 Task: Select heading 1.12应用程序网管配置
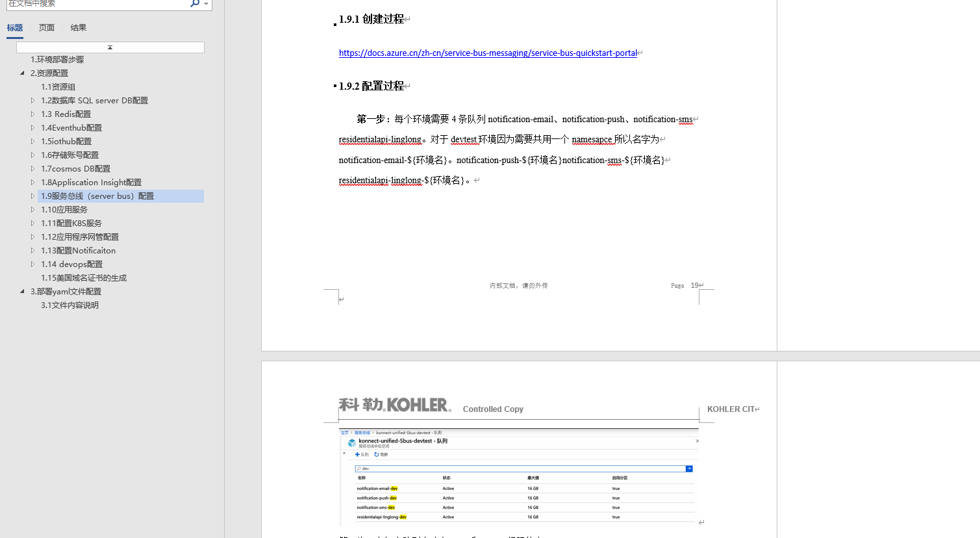(80, 237)
